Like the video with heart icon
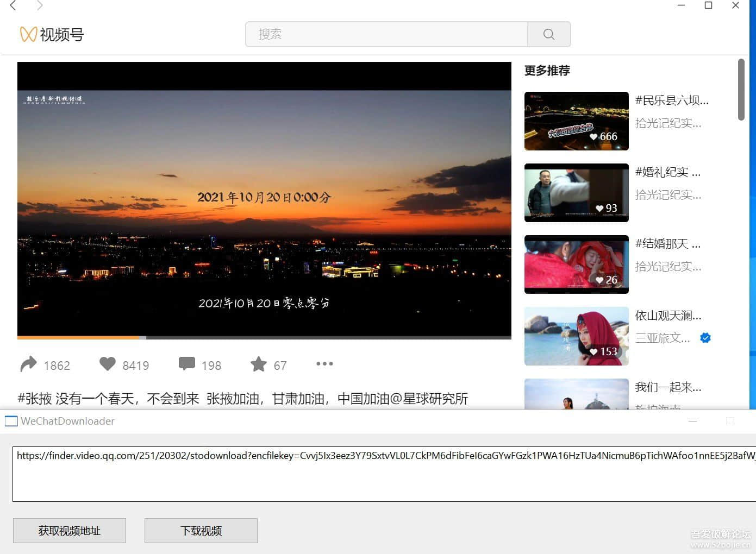This screenshot has height=554, width=756. [108, 363]
